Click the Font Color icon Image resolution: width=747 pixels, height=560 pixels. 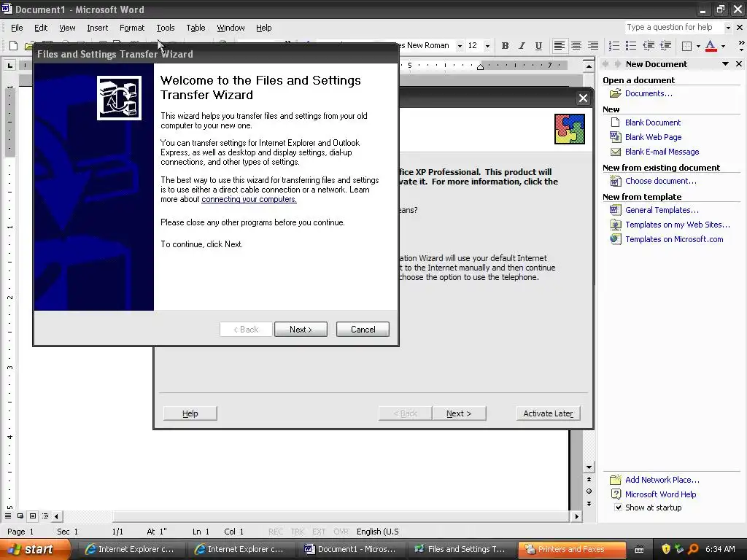pyautogui.click(x=711, y=46)
